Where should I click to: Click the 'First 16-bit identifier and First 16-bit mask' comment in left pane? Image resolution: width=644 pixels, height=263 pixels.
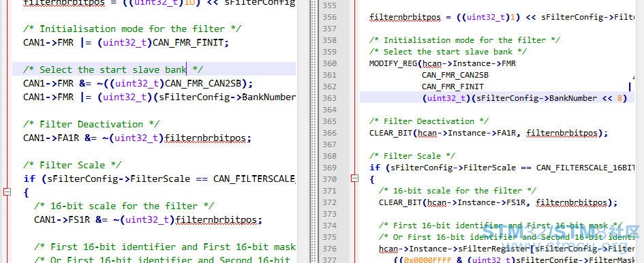(165, 247)
